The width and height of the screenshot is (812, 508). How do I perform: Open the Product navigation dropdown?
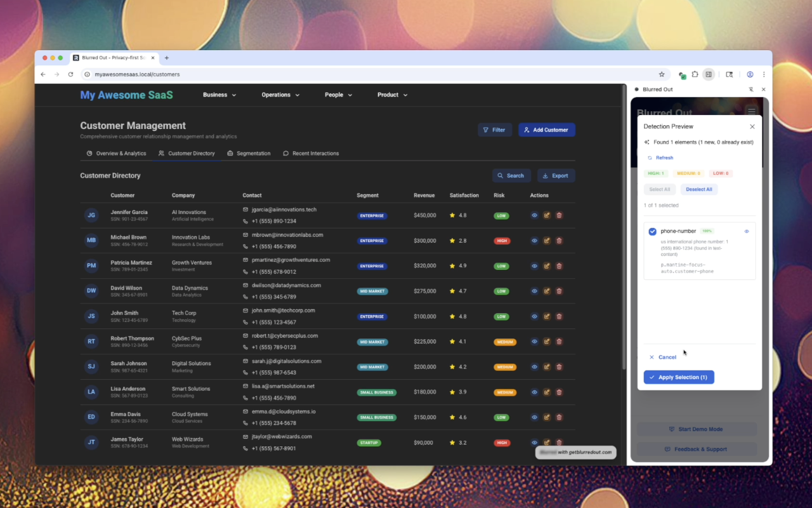point(392,95)
